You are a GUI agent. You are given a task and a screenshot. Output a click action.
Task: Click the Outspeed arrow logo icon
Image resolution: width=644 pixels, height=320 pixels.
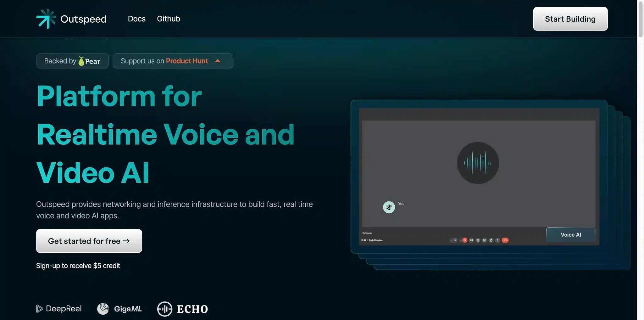(x=46, y=19)
